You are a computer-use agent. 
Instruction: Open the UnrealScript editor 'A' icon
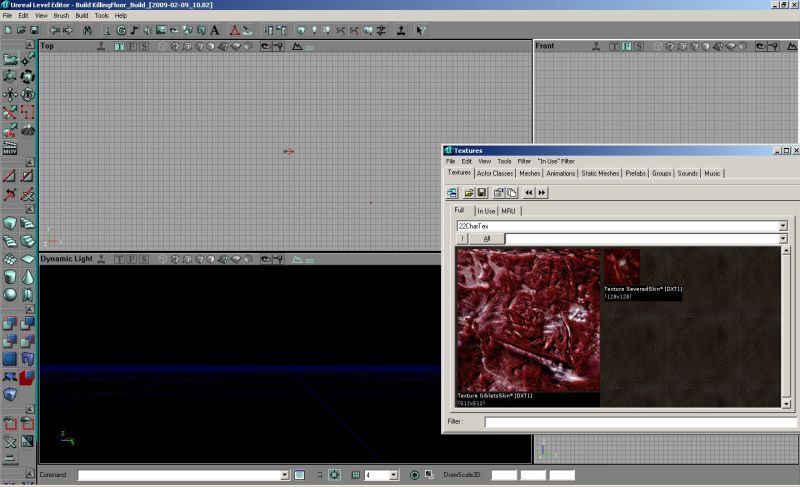click(x=215, y=31)
